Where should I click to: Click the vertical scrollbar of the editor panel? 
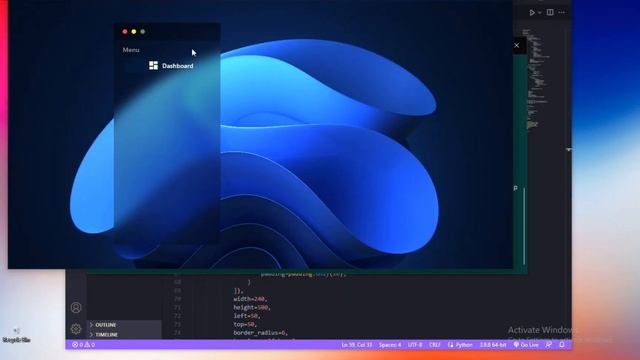coord(524,226)
